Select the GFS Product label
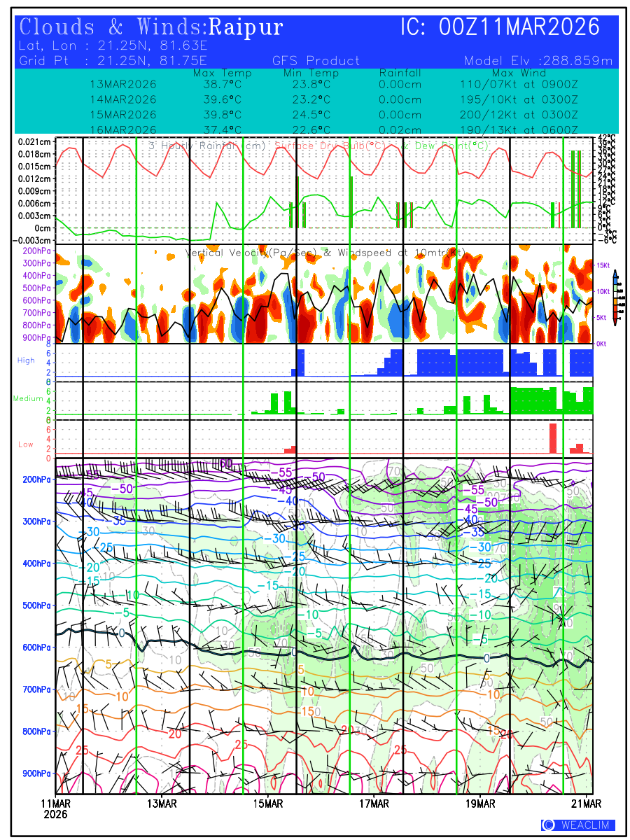The width and height of the screenshot is (630, 840). click(x=316, y=61)
